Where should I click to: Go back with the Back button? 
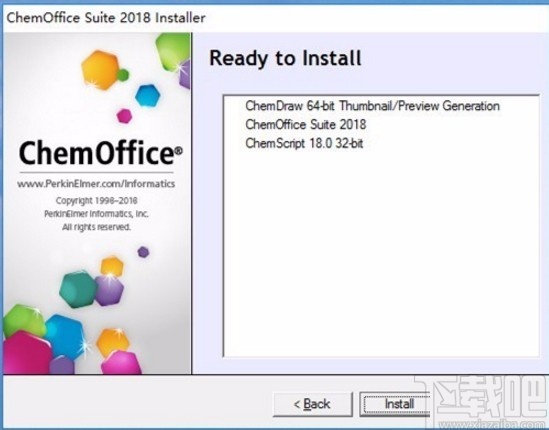[x=312, y=404]
